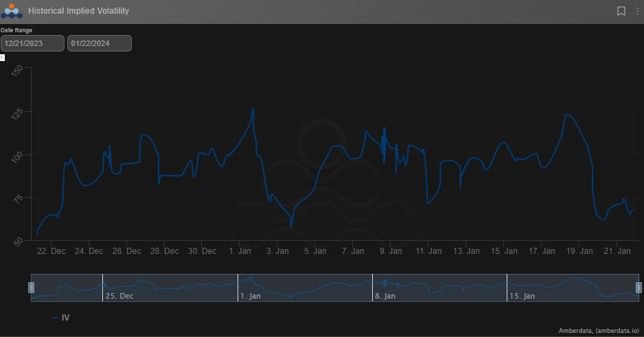Click the 9. Jan axis label
This screenshot has width=644, height=337.
click(391, 251)
